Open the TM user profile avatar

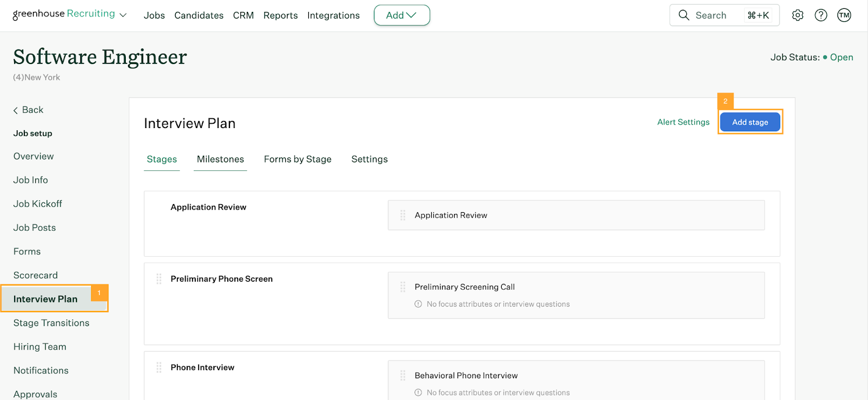(x=844, y=15)
